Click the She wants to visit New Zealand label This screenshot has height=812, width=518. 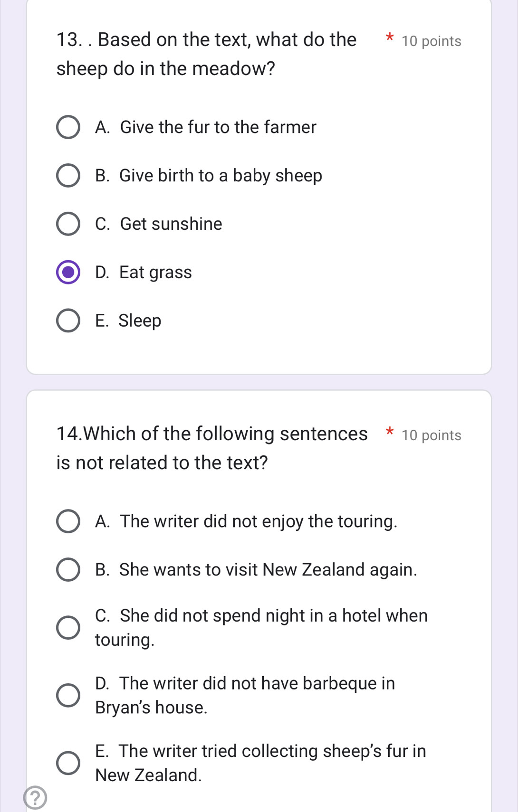(256, 570)
